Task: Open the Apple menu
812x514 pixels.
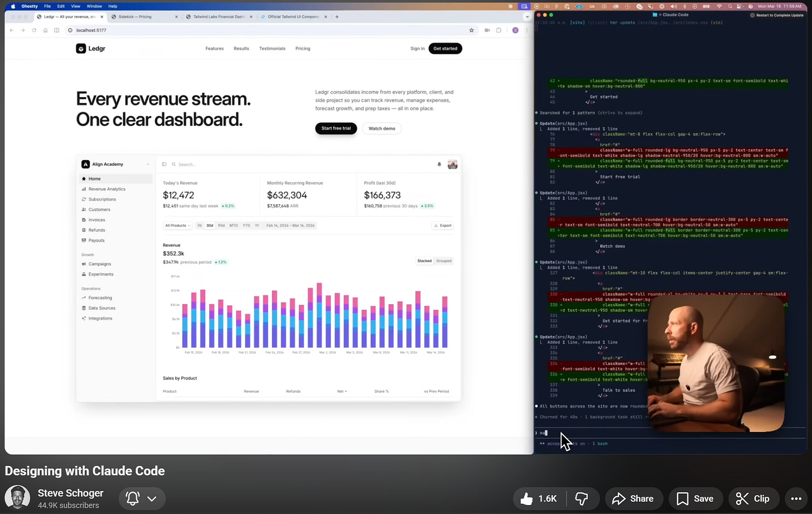Action: [13, 6]
